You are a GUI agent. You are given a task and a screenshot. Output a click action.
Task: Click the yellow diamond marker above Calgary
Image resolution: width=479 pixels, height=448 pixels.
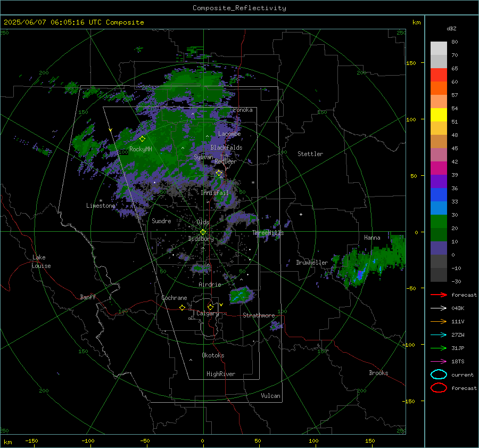[x=210, y=307]
